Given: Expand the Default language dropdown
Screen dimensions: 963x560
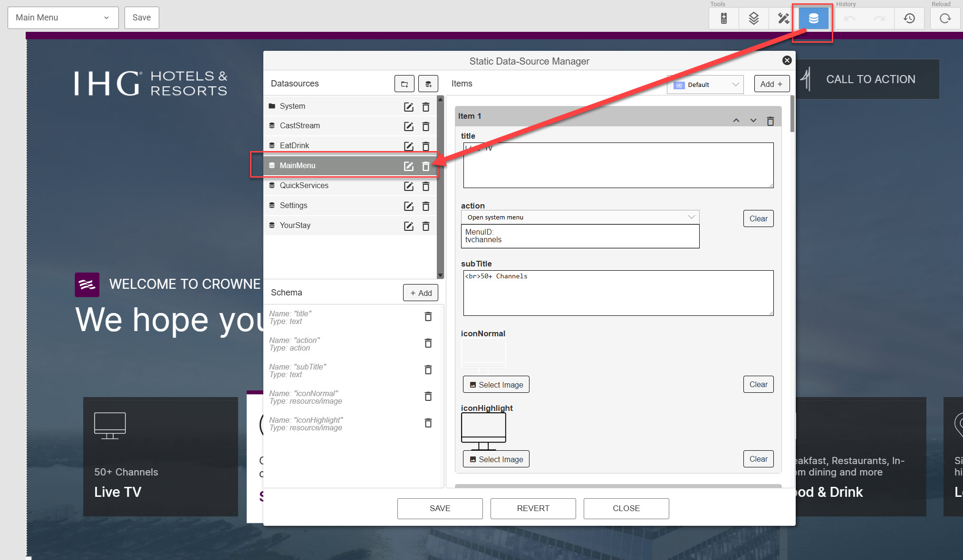Looking at the screenshot, I should [705, 85].
